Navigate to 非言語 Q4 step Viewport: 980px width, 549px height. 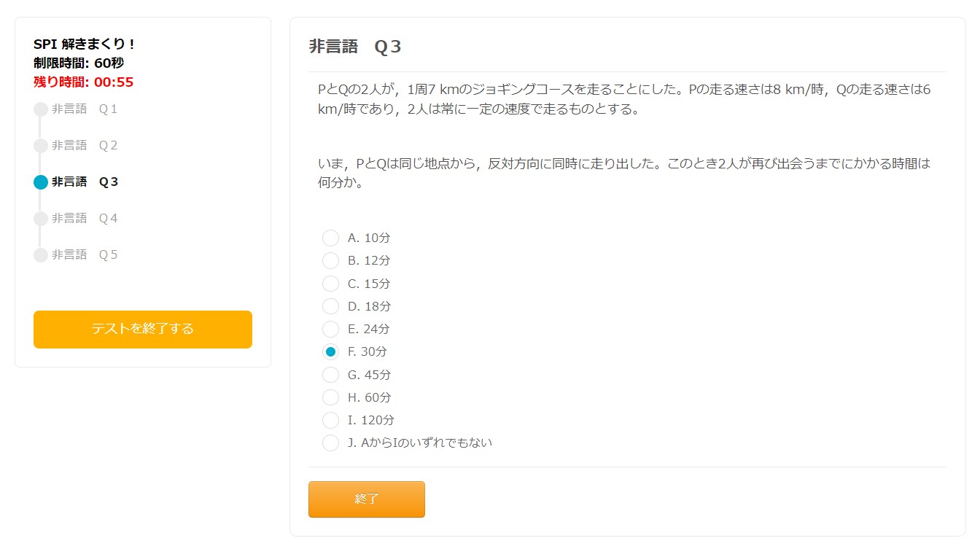[85, 219]
